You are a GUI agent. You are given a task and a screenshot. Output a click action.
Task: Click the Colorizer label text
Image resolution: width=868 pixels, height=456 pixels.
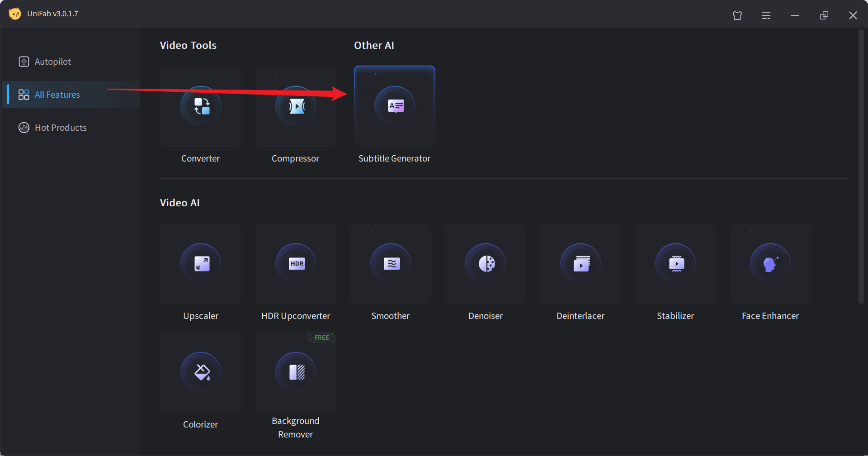201,424
